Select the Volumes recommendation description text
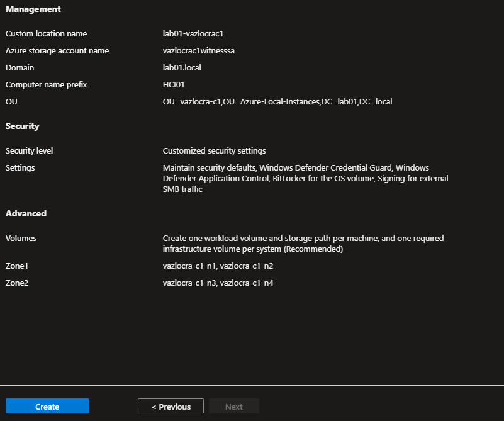504x421 pixels. pos(303,244)
